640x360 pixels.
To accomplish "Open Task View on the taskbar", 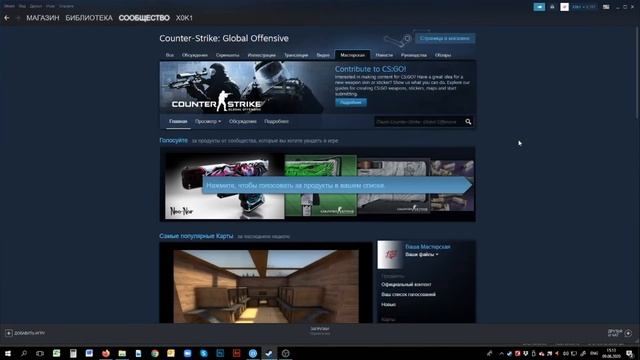I will click(40, 353).
